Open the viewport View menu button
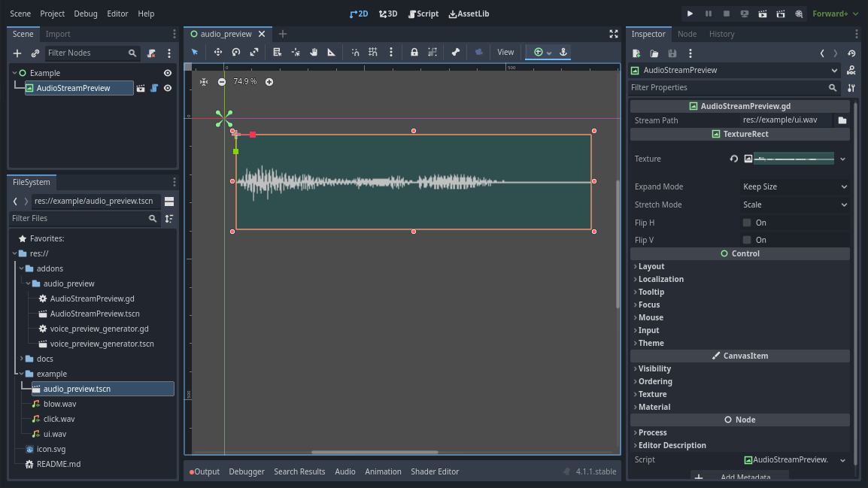This screenshot has width=868, height=488. coord(505,52)
